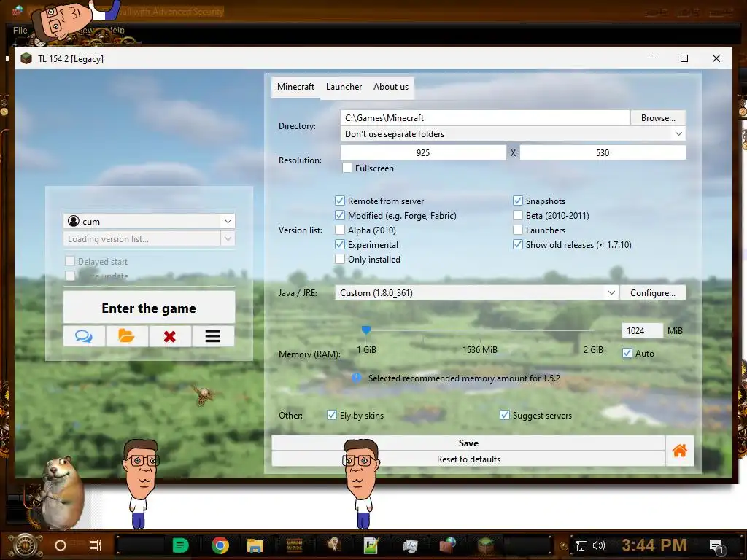Launch Google Chrome from taskbar
Image resolution: width=747 pixels, height=560 pixels.
point(220,545)
